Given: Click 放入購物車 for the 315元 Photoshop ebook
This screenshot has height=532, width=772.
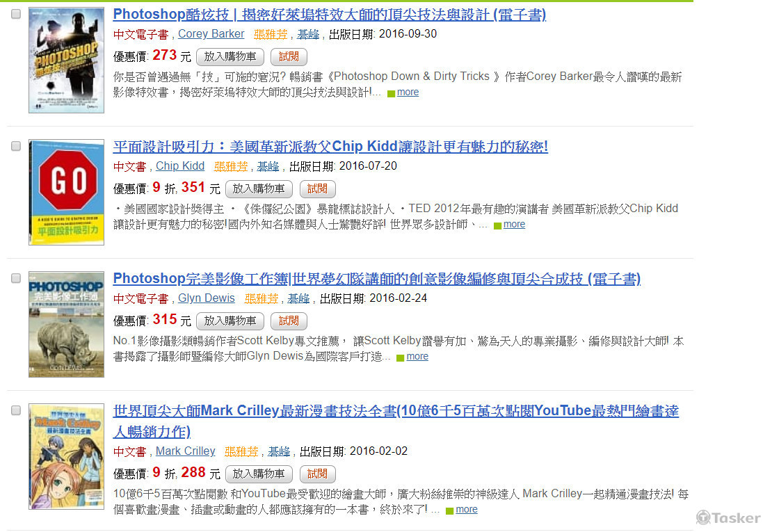Looking at the screenshot, I should (230, 321).
